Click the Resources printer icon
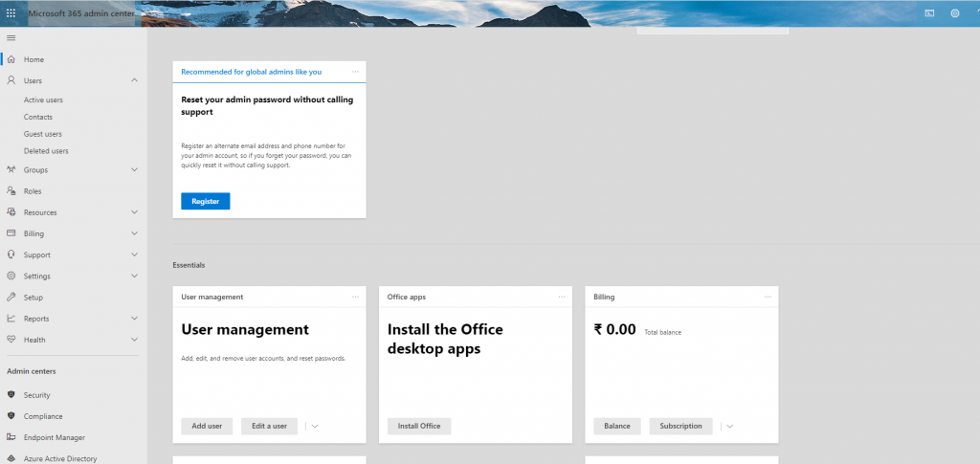The width and height of the screenshot is (980, 464). (x=11, y=212)
